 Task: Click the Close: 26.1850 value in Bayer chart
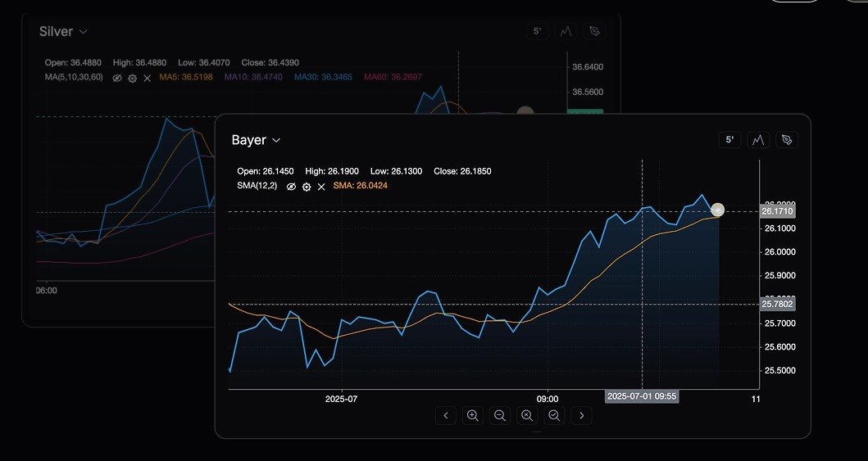(462, 171)
